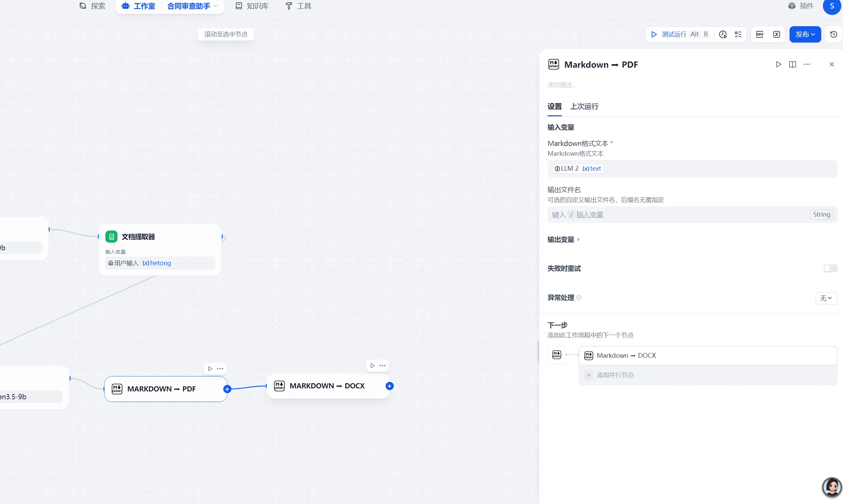This screenshot has height=504, width=843.
Task: Go to the 知识库 menu
Action: (x=252, y=6)
